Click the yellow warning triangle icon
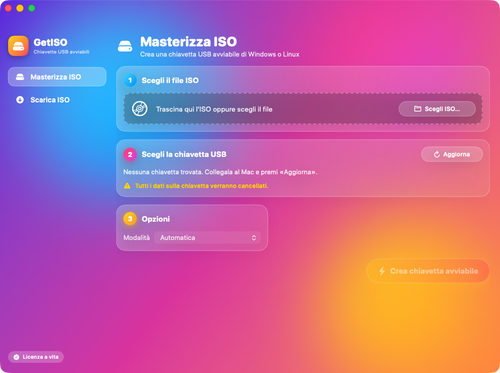The width and height of the screenshot is (500, 373). pos(127,186)
